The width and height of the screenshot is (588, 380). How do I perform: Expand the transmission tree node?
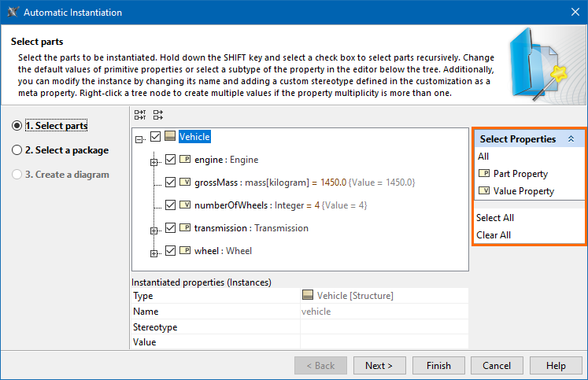pos(153,231)
